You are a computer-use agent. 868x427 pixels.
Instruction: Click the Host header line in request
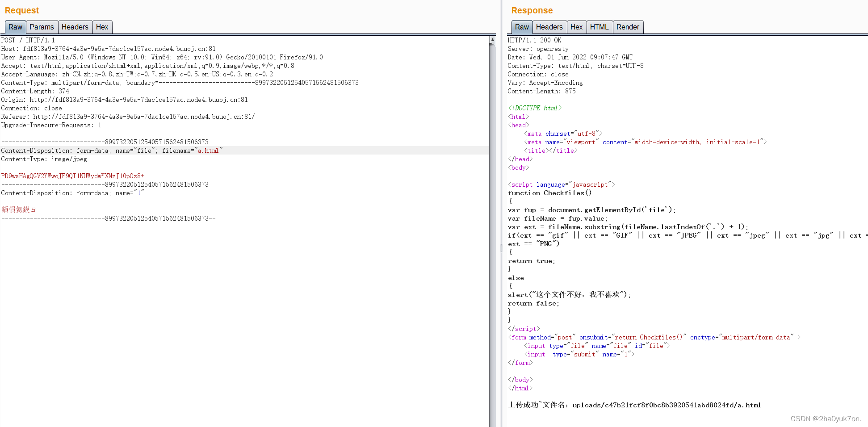[x=108, y=49]
